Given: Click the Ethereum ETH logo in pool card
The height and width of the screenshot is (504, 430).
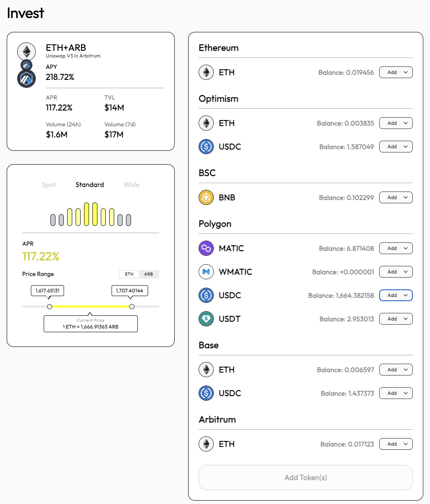Looking at the screenshot, I should [26, 52].
